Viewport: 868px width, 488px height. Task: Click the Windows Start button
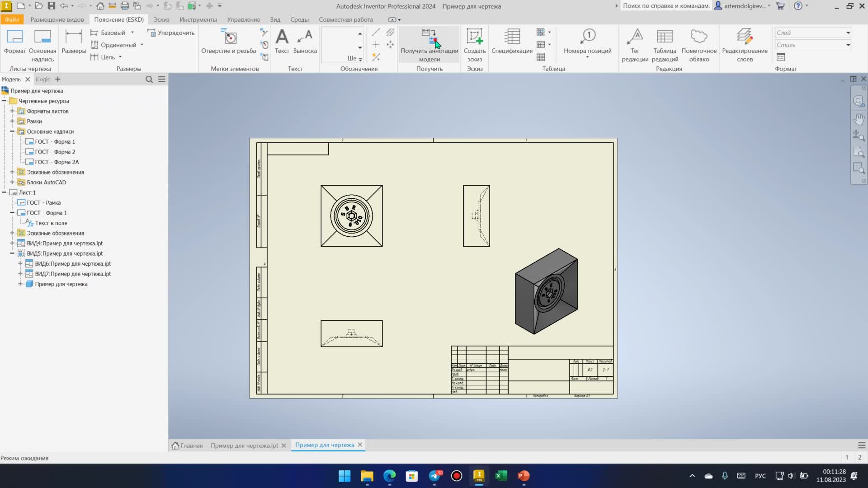[x=344, y=476]
